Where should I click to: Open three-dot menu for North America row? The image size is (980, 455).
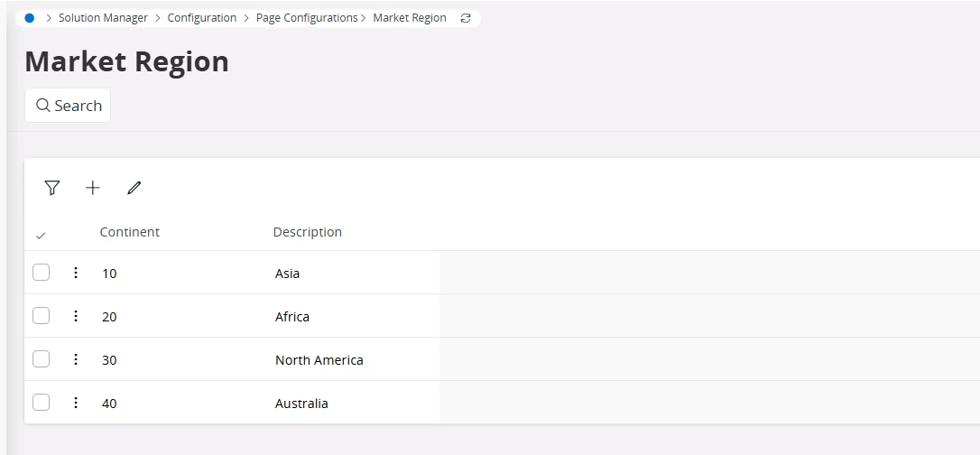76,359
